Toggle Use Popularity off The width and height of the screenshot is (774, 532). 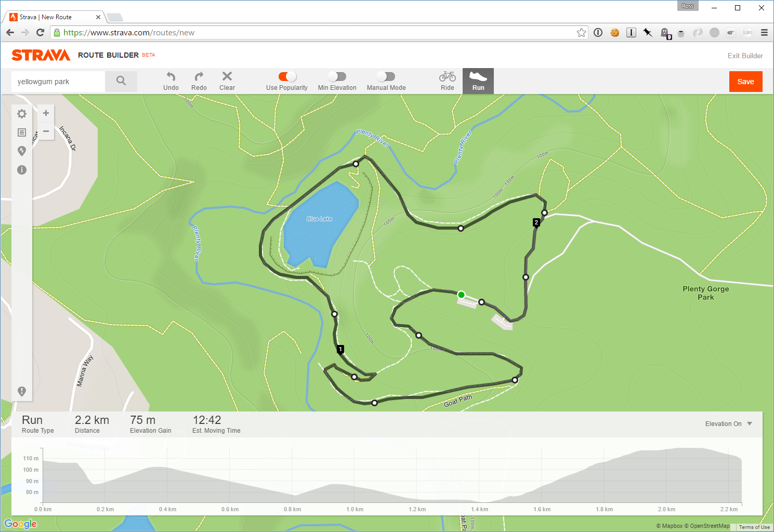pyautogui.click(x=286, y=76)
